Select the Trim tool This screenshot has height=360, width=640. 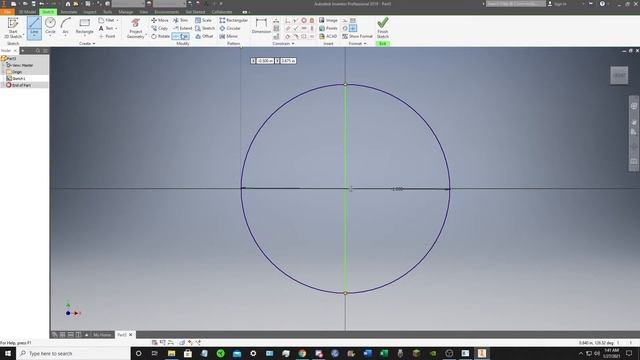tap(180, 20)
